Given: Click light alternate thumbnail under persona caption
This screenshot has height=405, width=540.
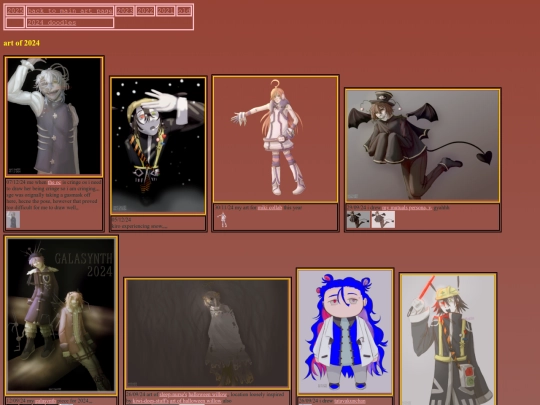Looking at the screenshot, I should (383, 220).
